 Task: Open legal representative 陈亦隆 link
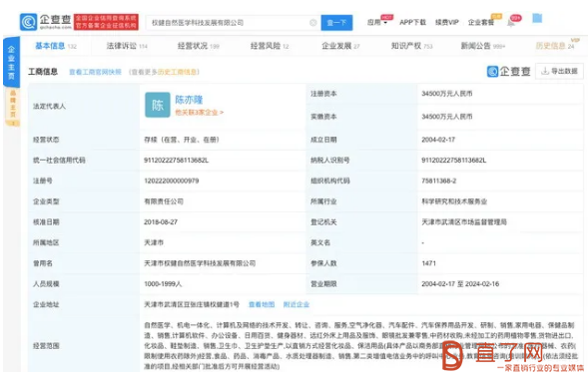189,100
